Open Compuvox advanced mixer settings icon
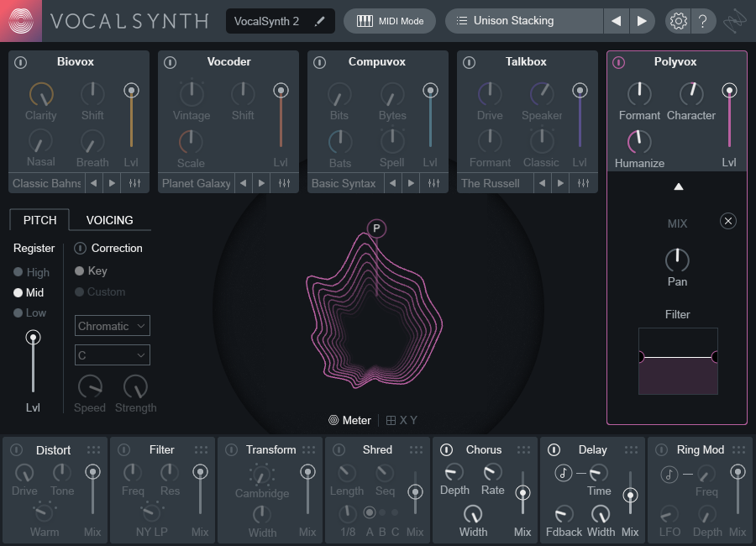This screenshot has width=756, height=546. [x=434, y=183]
